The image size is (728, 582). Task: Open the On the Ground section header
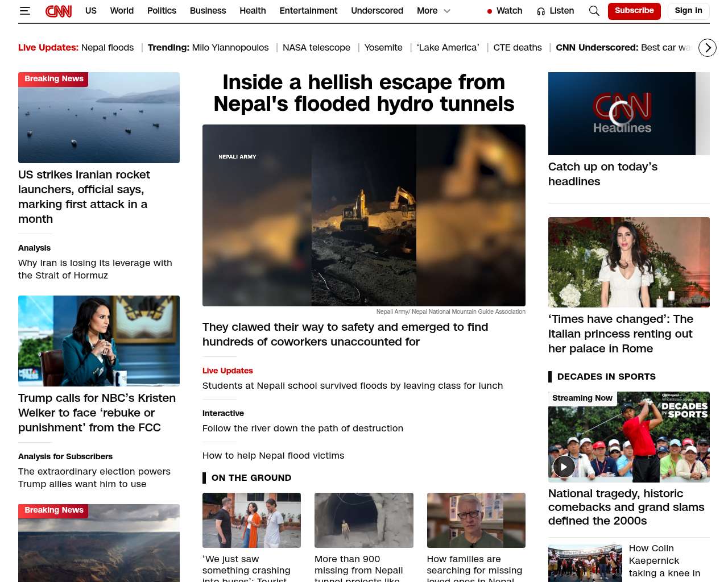click(x=251, y=478)
